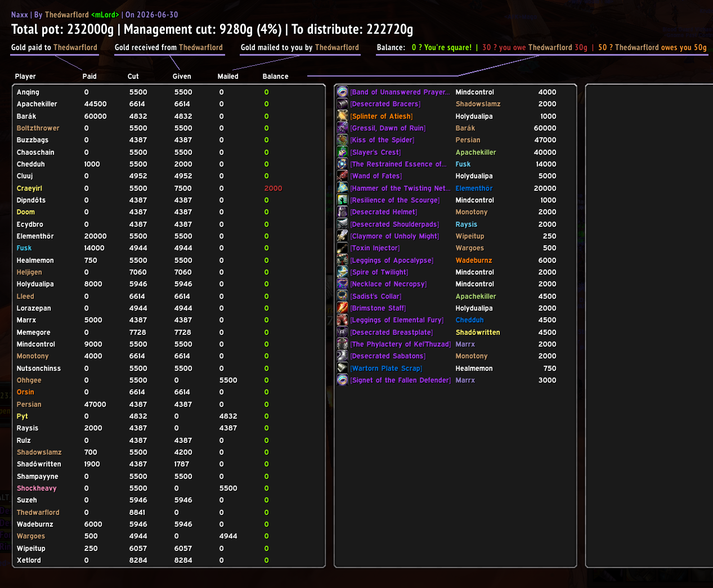Image resolution: width=713 pixels, height=588 pixels.
Task: Click the 'You're square!' balance legend
Action: (442, 47)
